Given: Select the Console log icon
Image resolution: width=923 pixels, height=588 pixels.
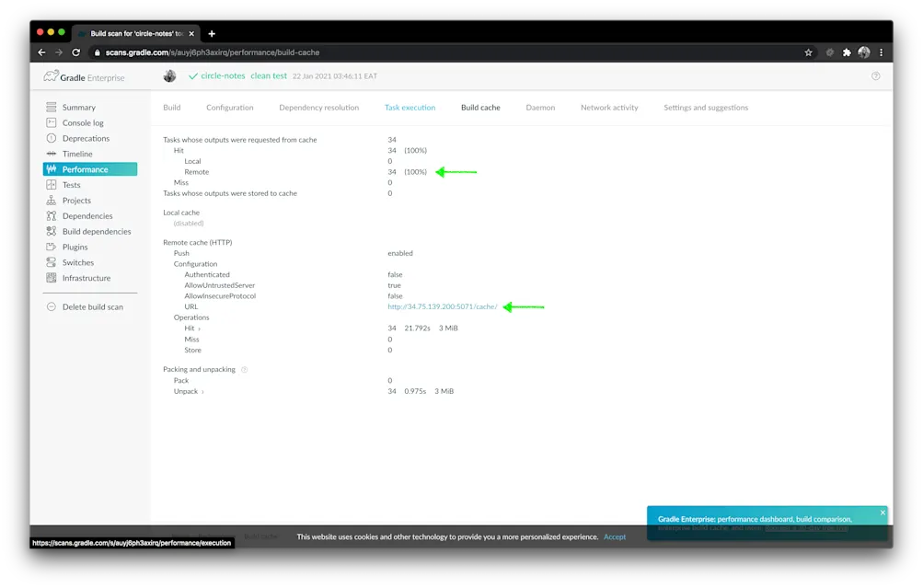Looking at the screenshot, I should (x=52, y=122).
